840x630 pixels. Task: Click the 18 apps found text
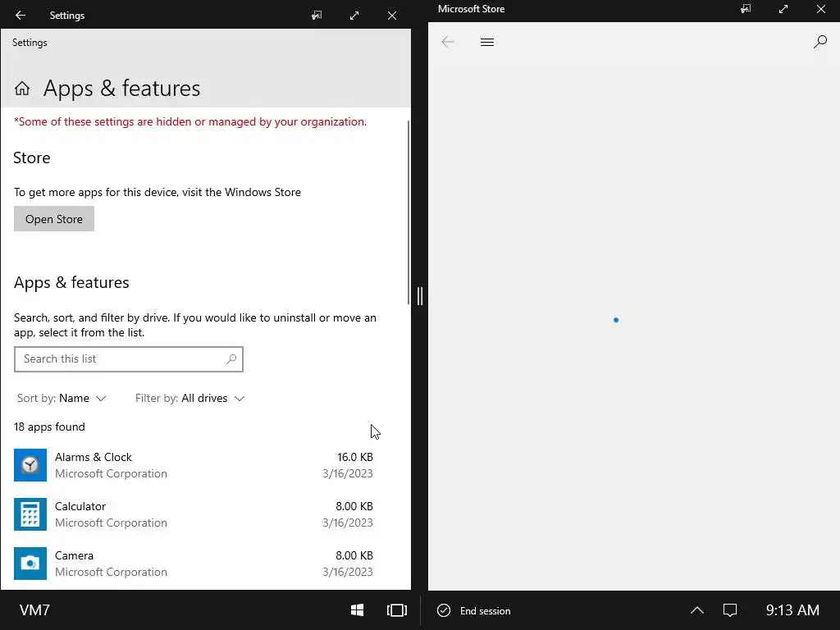tap(49, 427)
